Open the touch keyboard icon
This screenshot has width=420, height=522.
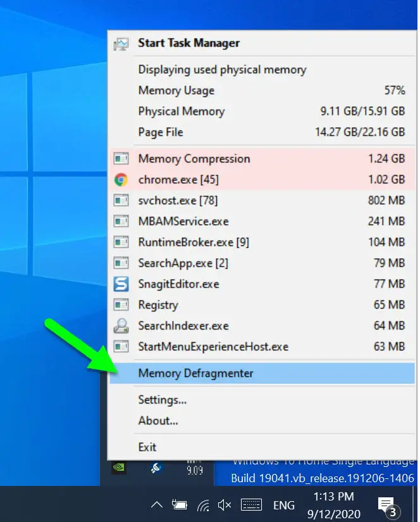tap(251, 505)
